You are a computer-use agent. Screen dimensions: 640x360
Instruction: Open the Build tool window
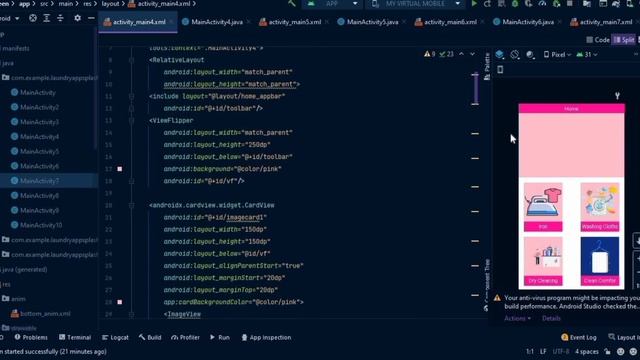click(150, 338)
